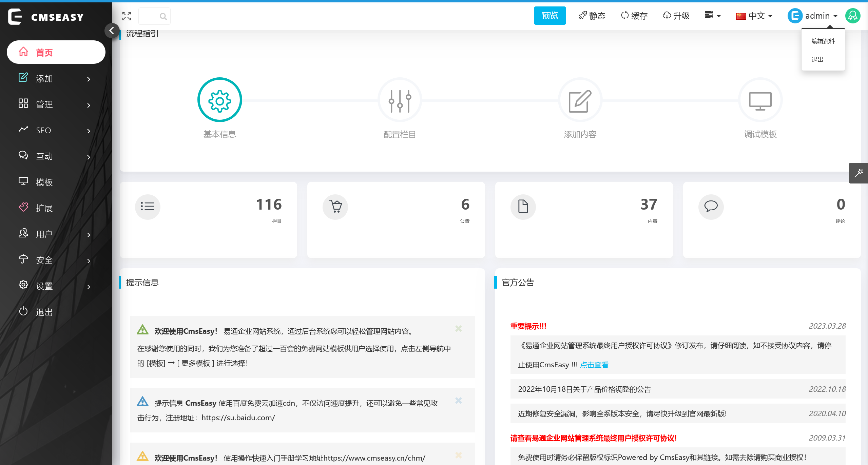
Task: Click the 设置 gear sidebar icon
Action: pos(23,285)
